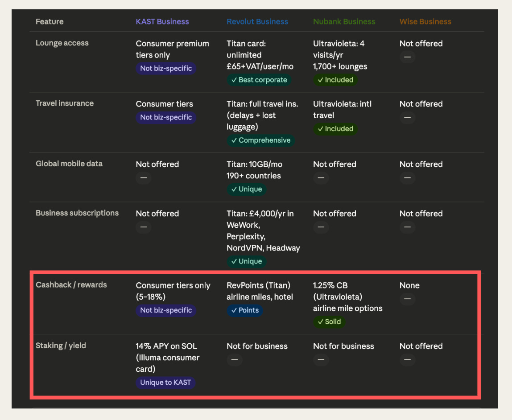Click Not biz-specific badge in Travel insurance row
Screen dimensions: 512x420
click(166, 117)
